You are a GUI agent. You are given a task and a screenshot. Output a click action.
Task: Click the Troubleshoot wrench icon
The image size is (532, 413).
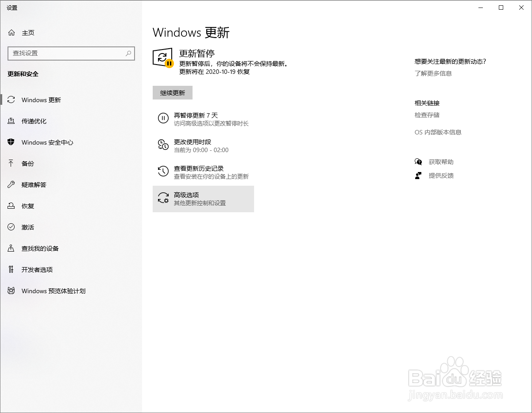12,185
